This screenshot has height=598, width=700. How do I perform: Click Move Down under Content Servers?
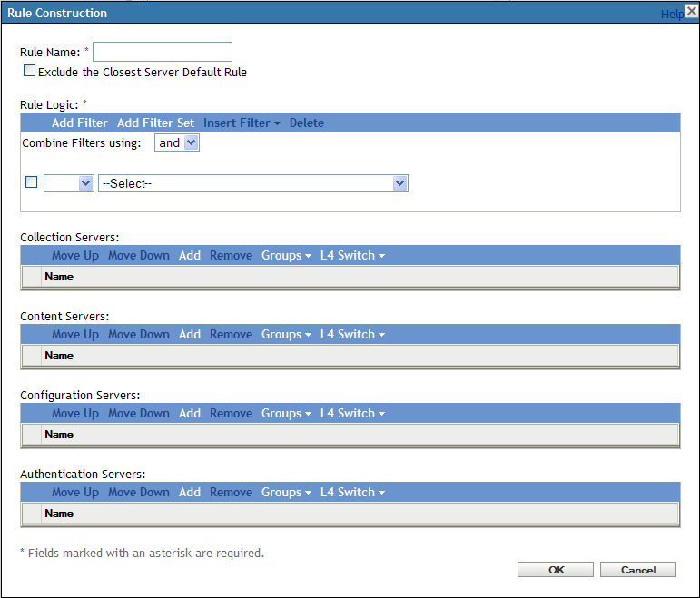point(139,334)
